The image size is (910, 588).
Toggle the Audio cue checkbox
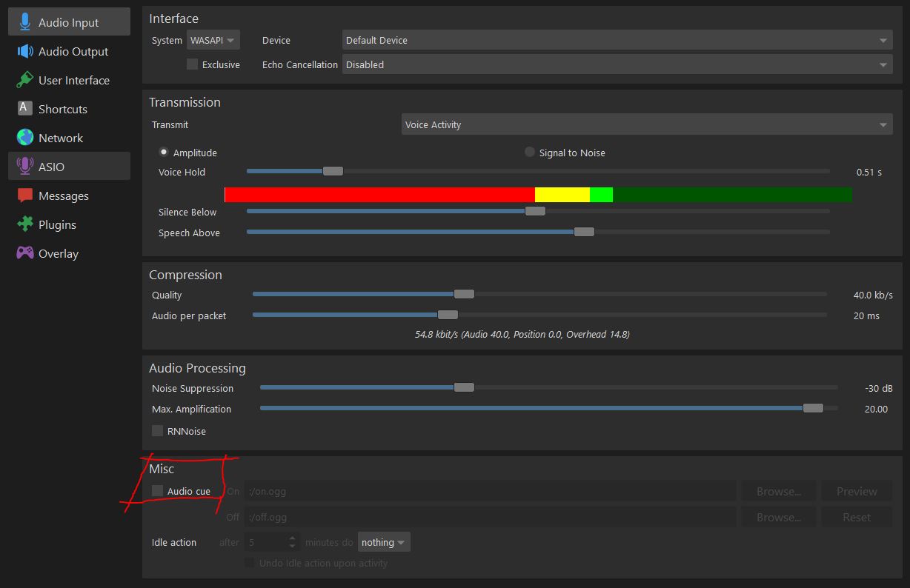157,491
